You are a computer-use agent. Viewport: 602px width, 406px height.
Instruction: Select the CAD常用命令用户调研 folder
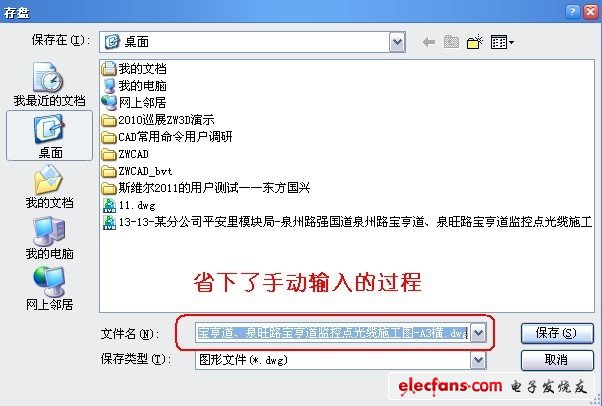tap(167, 137)
